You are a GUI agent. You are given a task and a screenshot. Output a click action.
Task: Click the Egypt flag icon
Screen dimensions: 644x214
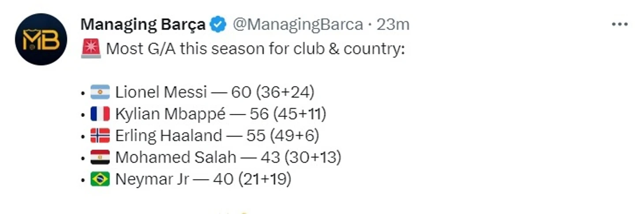pos(100,157)
